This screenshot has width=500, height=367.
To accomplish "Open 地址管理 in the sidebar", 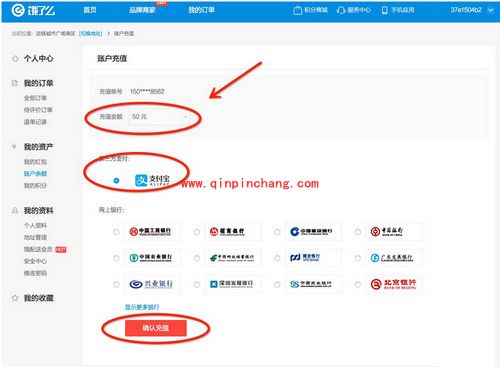I will click(x=35, y=237).
